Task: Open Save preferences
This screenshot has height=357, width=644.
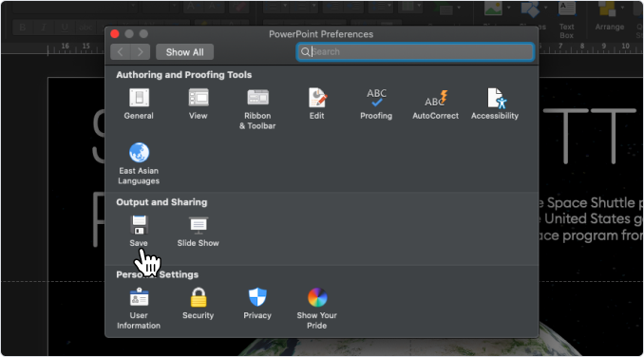Action: (139, 231)
